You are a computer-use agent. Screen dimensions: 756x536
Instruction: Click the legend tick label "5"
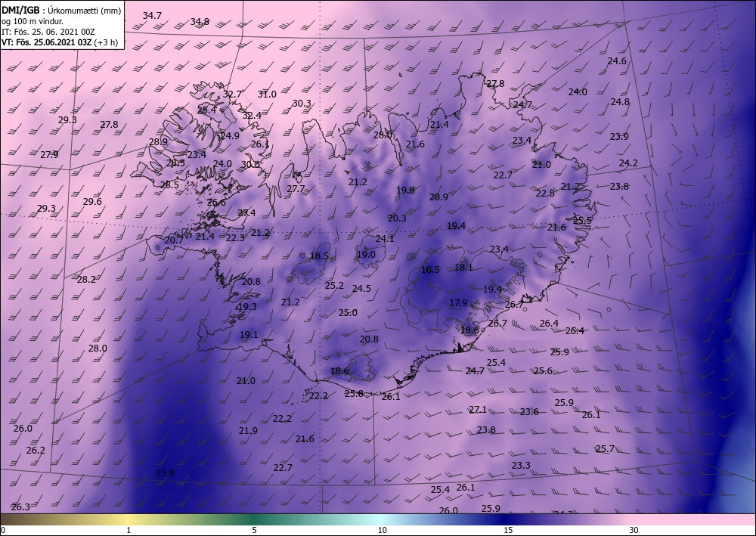coord(254,530)
